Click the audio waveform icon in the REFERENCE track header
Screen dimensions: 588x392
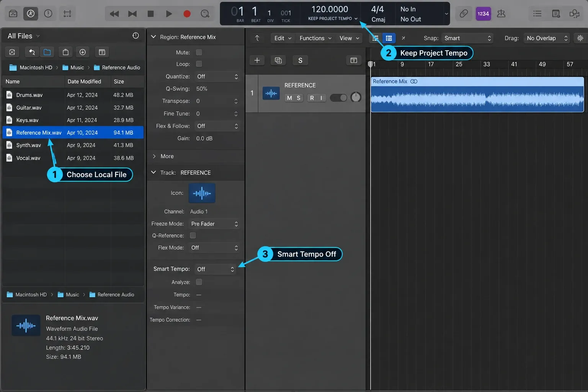(x=271, y=93)
